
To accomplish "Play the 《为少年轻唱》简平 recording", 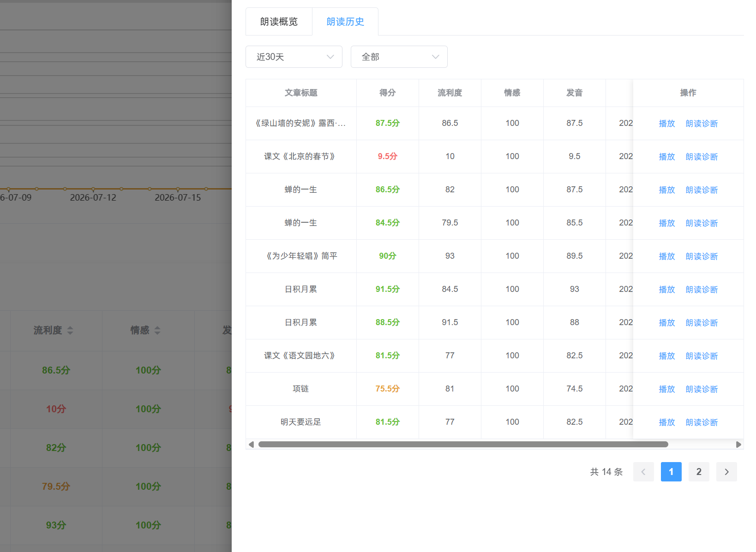I will pyautogui.click(x=667, y=256).
